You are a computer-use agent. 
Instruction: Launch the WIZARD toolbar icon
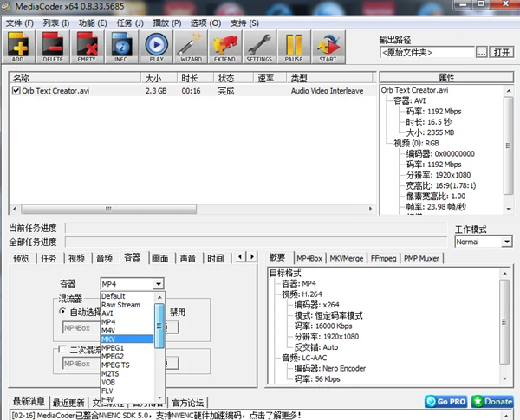(191, 47)
